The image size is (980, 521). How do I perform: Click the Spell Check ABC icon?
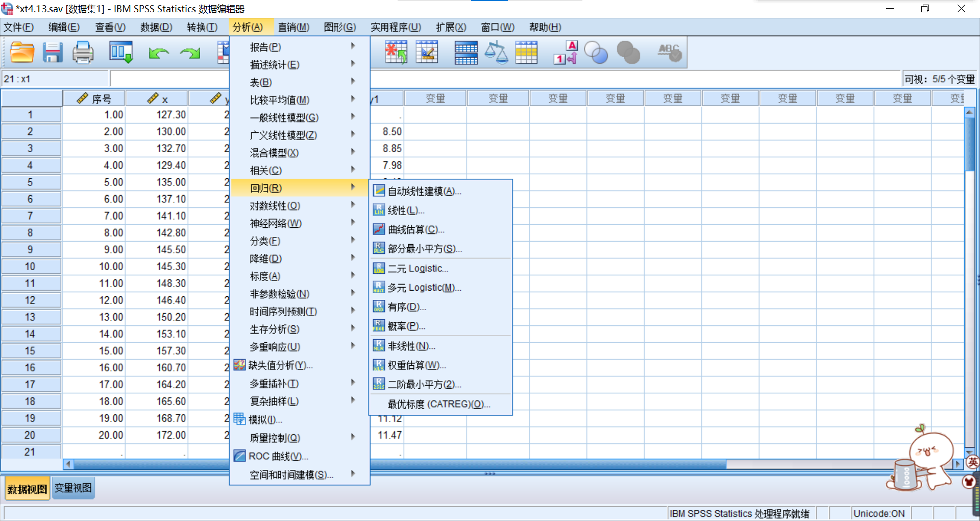pos(670,52)
